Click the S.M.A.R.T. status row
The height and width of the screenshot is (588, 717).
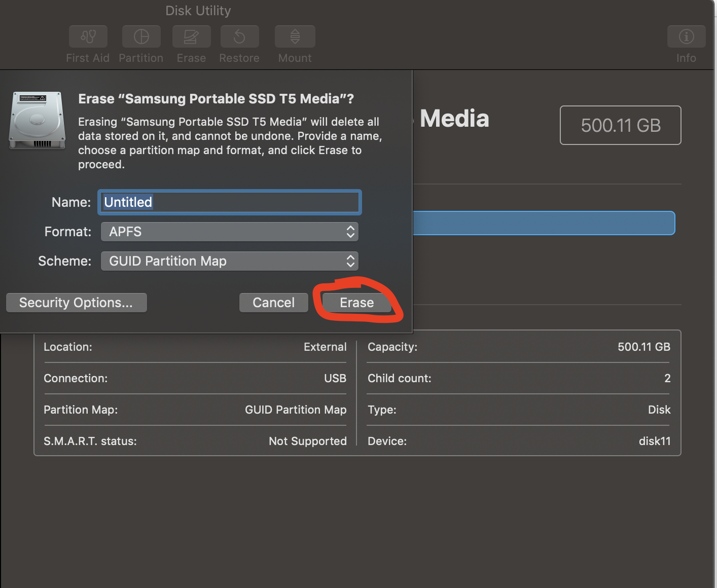(x=195, y=441)
